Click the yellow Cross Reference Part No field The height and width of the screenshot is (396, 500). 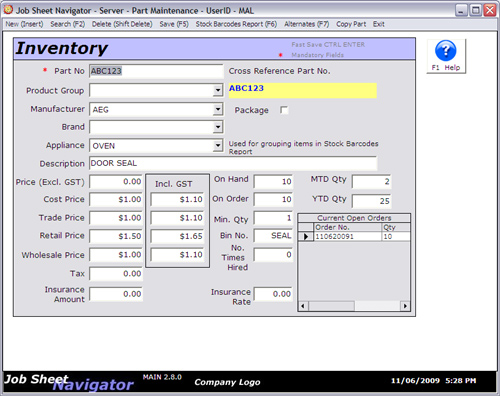pos(303,90)
